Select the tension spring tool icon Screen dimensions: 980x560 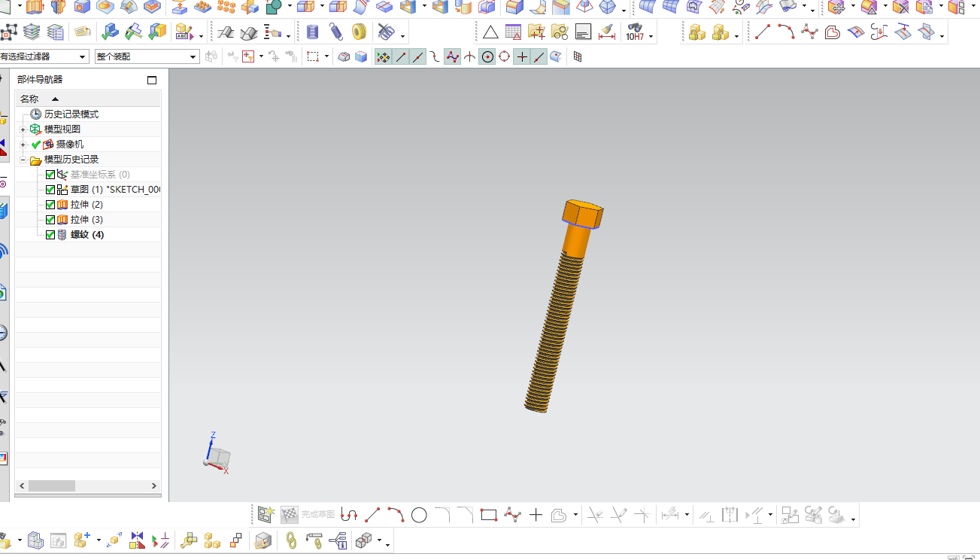pos(335,32)
